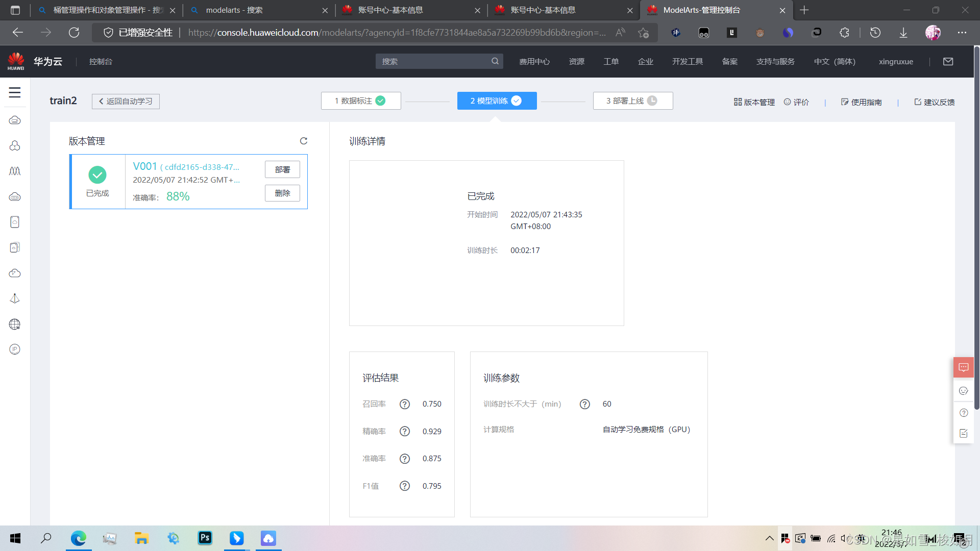Click the floating help question icon
Viewport: 980px width, 551px height.
(x=964, y=413)
